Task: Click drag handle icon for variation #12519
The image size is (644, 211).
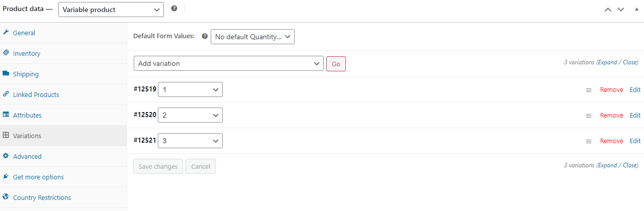Action: pos(589,90)
